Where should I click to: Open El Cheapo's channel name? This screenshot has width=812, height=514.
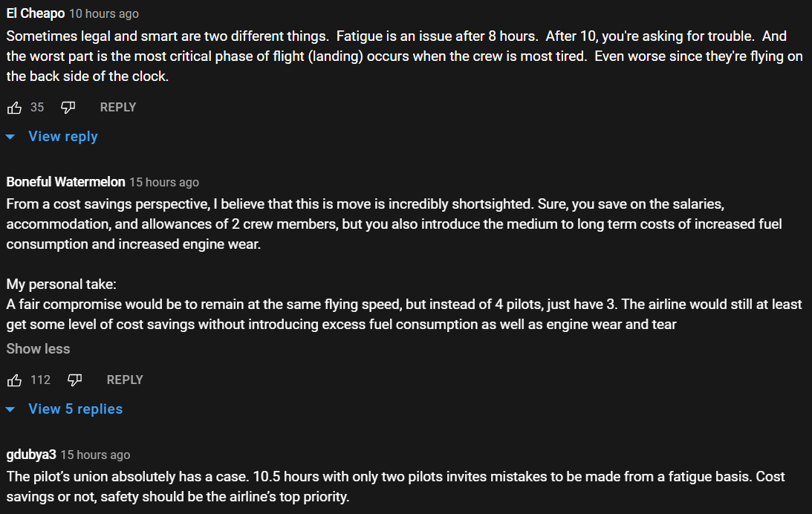tap(36, 14)
